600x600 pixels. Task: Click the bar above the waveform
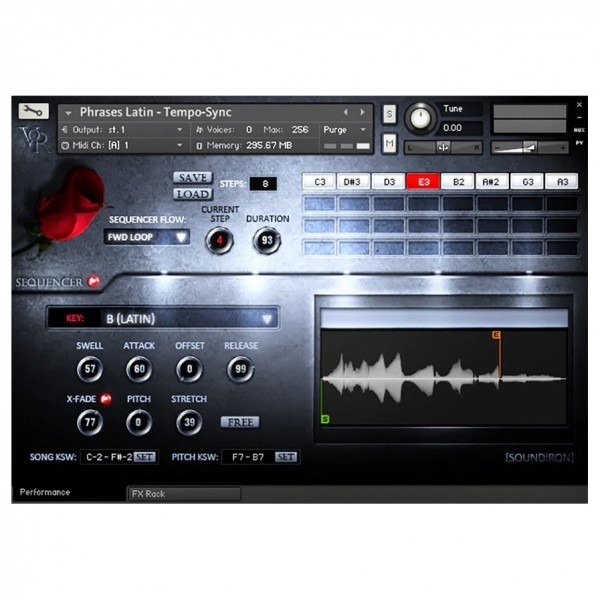pyautogui.click(x=444, y=318)
